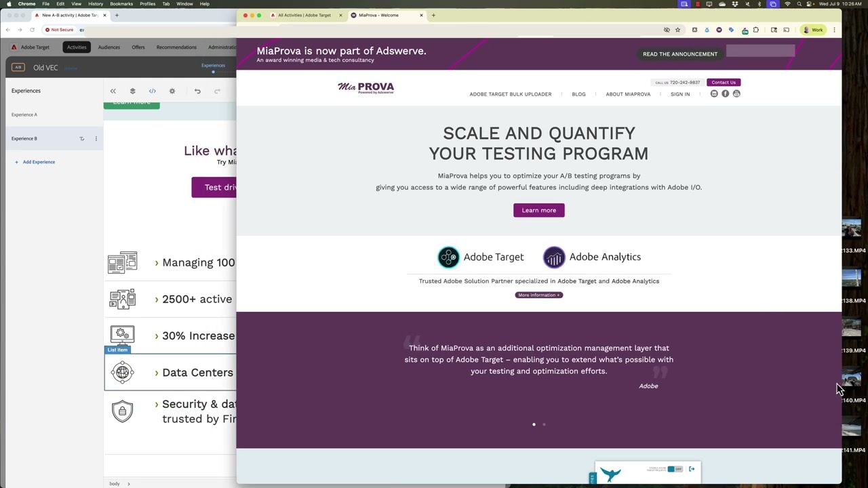Image resolution: width=868 pixels, height=488 pixels.
Task: Open Chrome's three-dot menu in the front window
Action: click(835, 30)
